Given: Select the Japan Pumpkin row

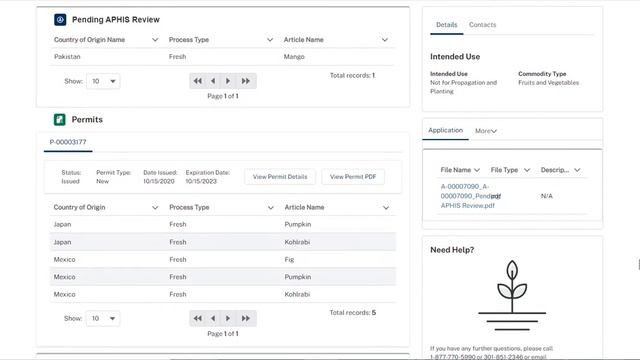Looking at the screenshot, I should point(223,224).
